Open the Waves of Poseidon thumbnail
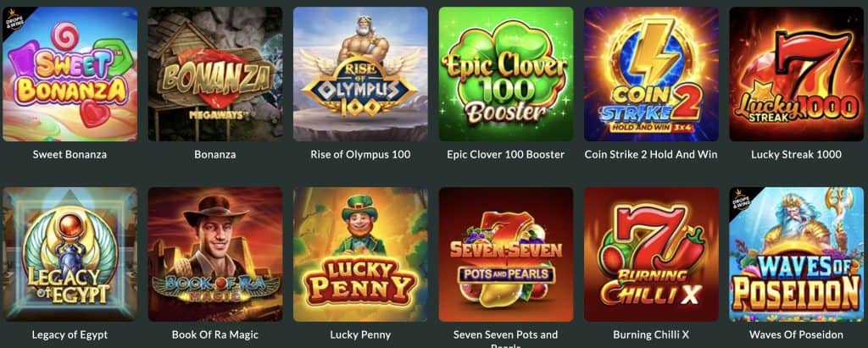Screen dimensions: 868x348 tap(796, 255)
